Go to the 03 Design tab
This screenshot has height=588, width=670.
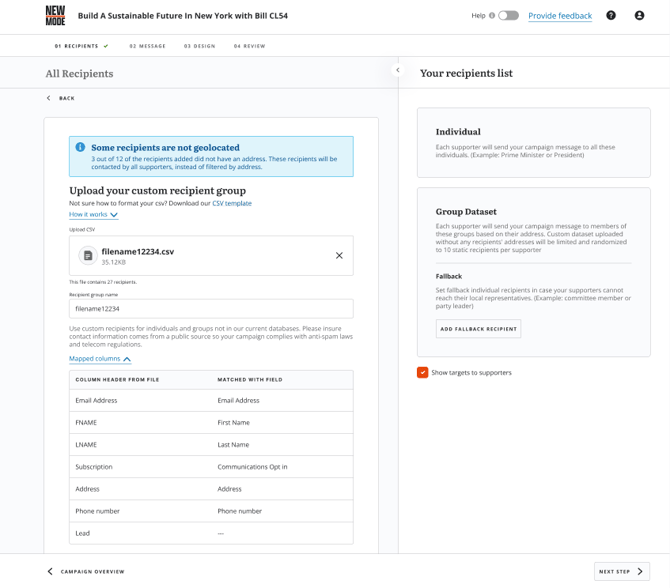pos(199,46)
